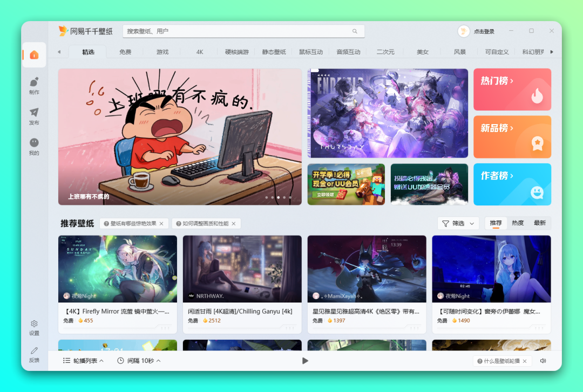Switch to the 音频互动 tab
This screenshot has height=392, width=583.
click(x=348, y=52)
